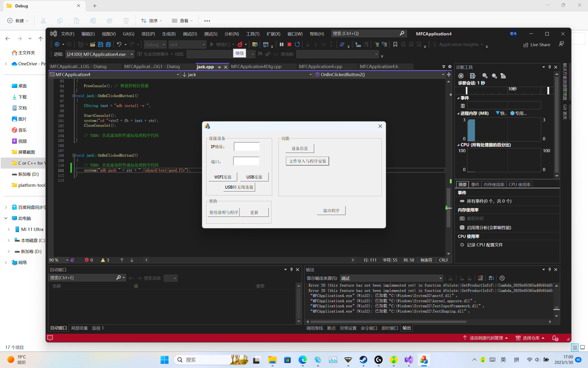Pause debugging with the Break All icon
The height and width of the screenshot is (368, 588).
click(x=281, y=44)
